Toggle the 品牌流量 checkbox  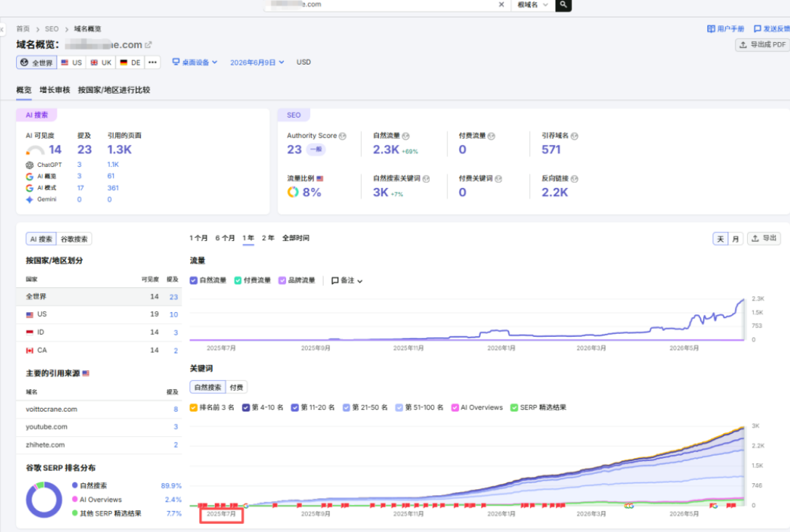[x=282, y=281]
